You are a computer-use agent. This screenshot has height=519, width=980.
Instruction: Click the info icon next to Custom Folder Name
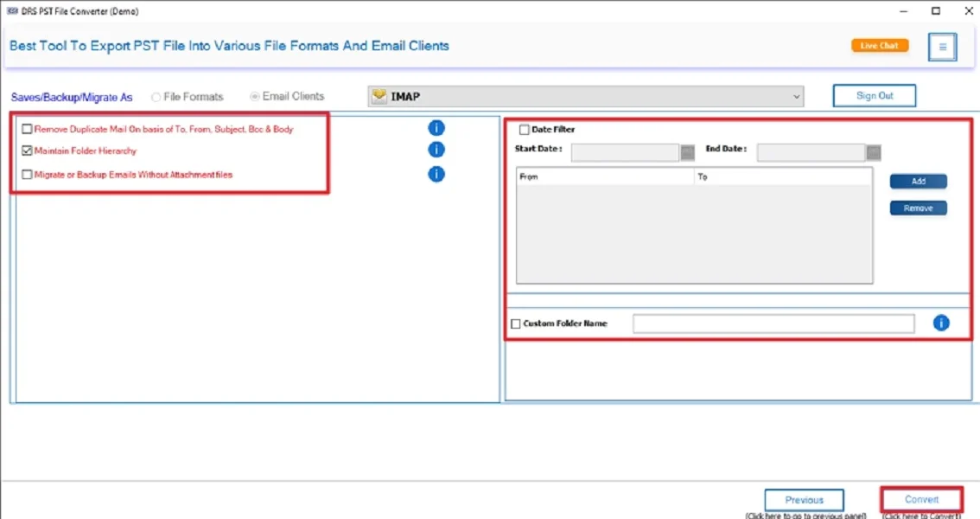pos(941,323)
